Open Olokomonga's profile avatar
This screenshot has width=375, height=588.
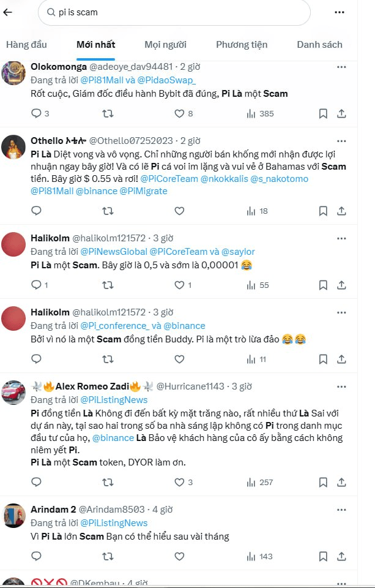pyautogui.click(x=13, y=72)
